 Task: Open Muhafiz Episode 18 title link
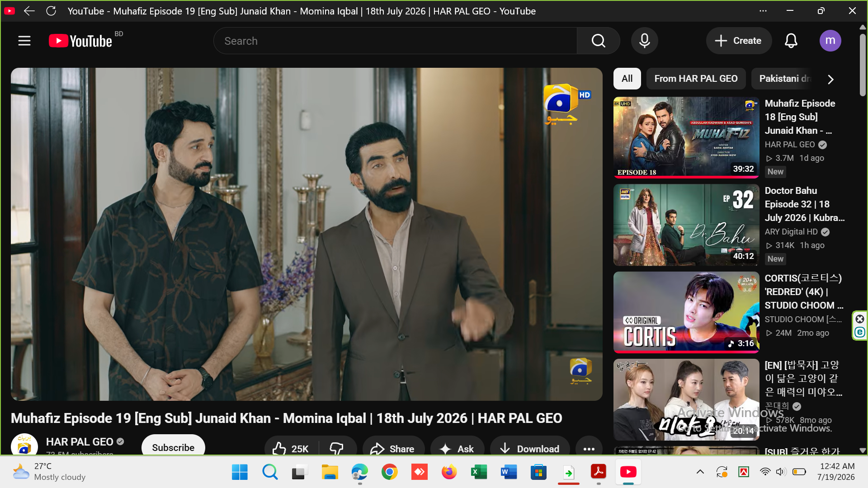(x=800, y=117)
